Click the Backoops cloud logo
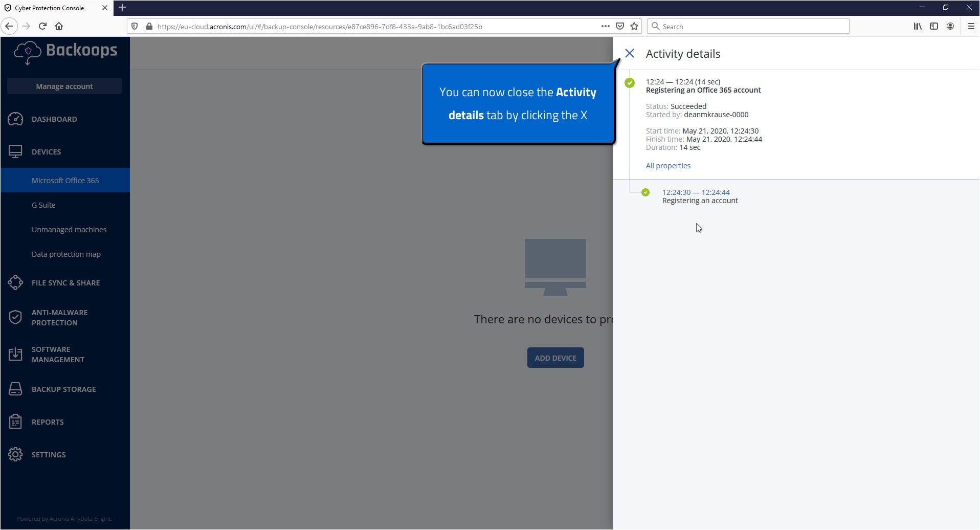Screen dimensions: 980x530 point(28,53)
